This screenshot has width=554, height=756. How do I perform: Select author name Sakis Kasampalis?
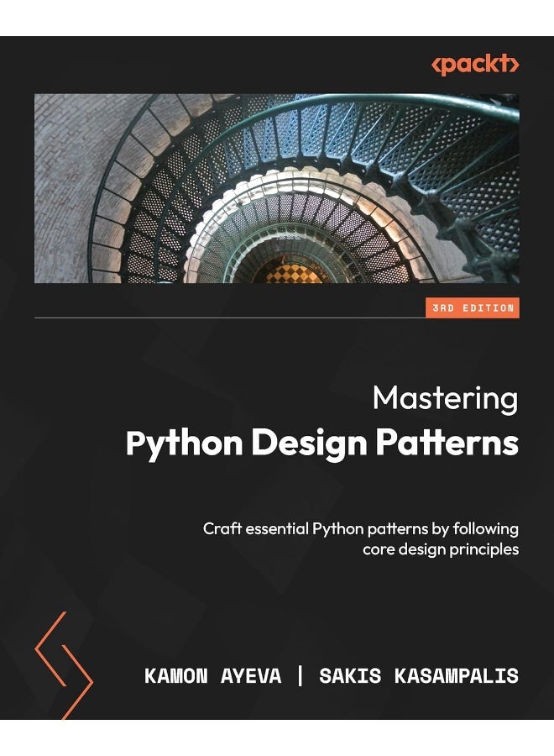[418, 677]
